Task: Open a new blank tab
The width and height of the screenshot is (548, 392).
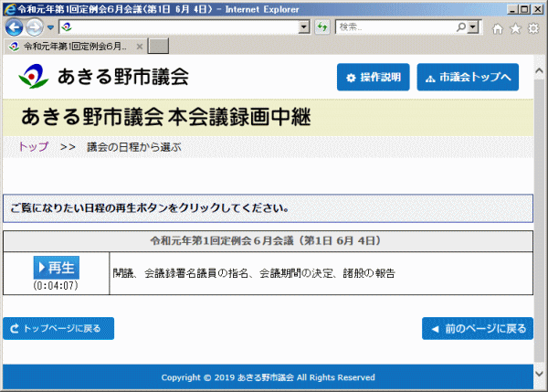Action: 158,47
